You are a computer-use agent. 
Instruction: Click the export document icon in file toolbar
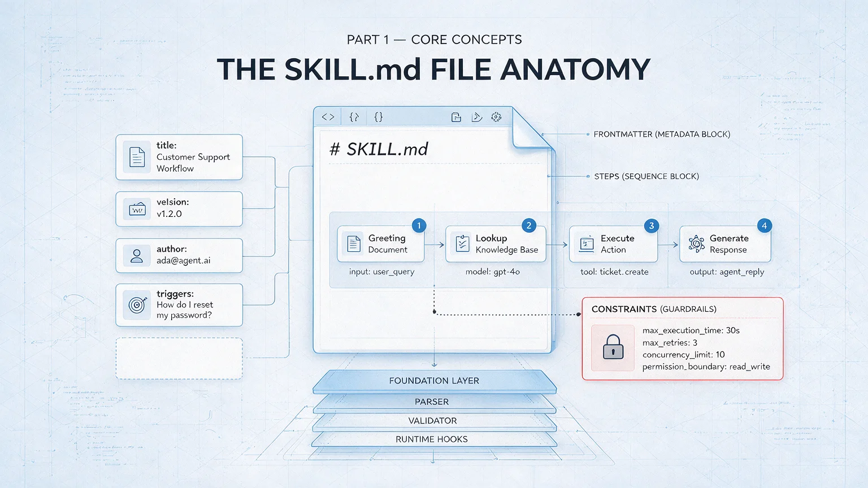click(x=456, y=117)
